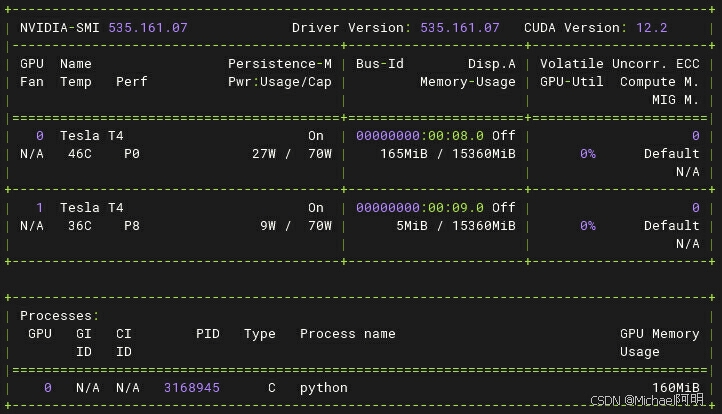Select the Bus-Id column header

[x=379, y=64]
